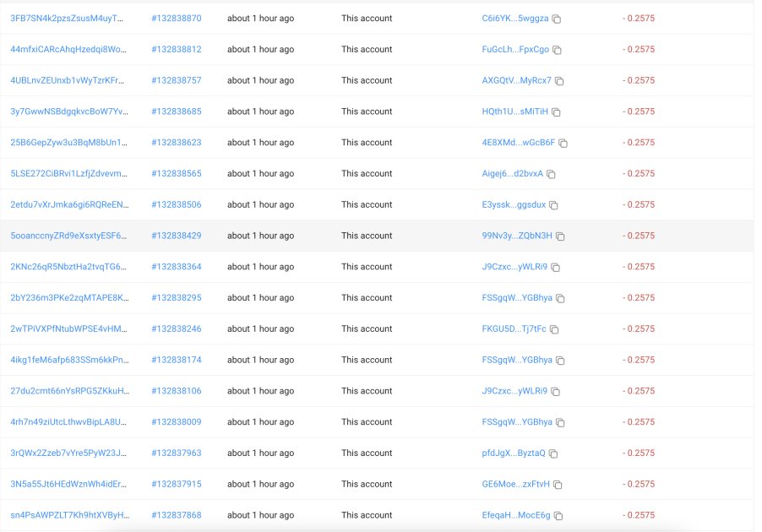Image resolution: width=762 pixels, height=532 pixels.
Task: Open transaction 3rQWx2Zzeb7vYre5PyW23J...
Action: [x=68, y=453]
